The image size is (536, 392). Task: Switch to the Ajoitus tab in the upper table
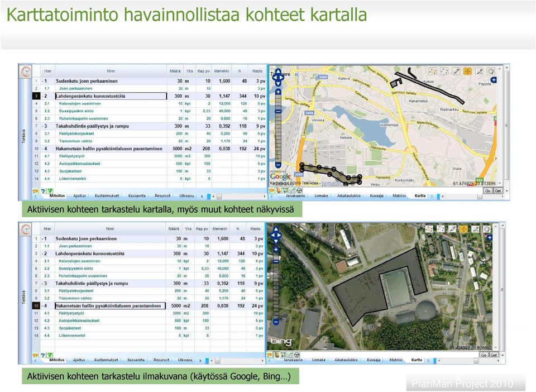click(x=80, y=196)
